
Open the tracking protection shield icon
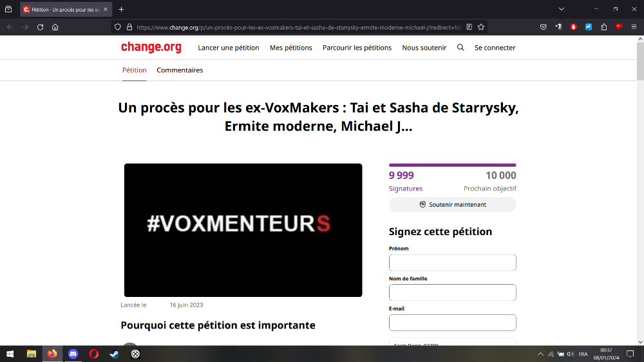(117, 27)
